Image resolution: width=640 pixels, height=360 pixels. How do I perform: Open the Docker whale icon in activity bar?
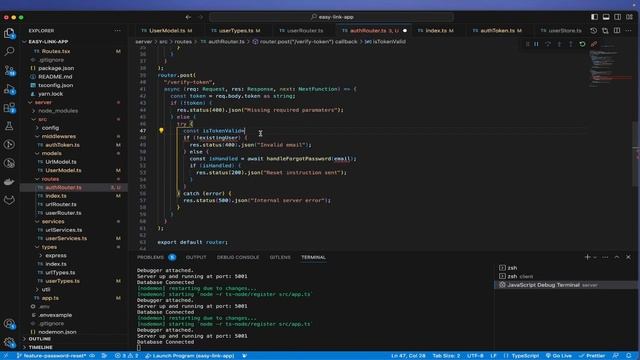click(x=9, y=182)
